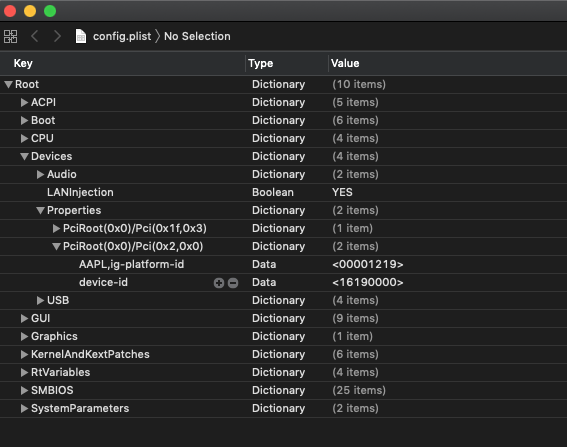This screenshot has width=567, height=447.
Task: Open the No Selection breadcrumb menu
Action: pyautogui.click(x=197, y=36)
